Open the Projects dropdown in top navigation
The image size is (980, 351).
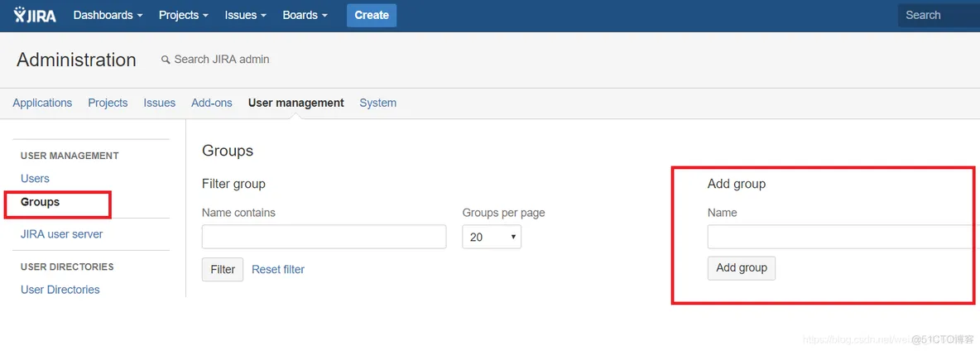[x=184, y=15]
